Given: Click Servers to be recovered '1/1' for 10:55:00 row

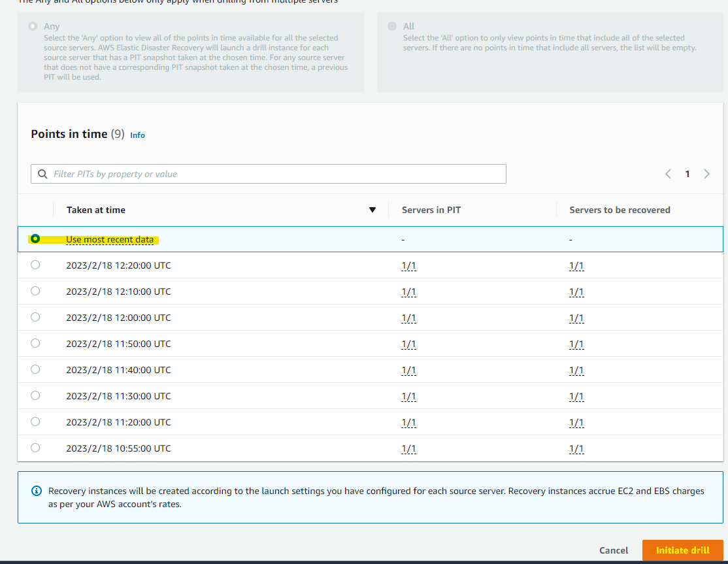Looking at the screenshot, I should coord(576,448).
